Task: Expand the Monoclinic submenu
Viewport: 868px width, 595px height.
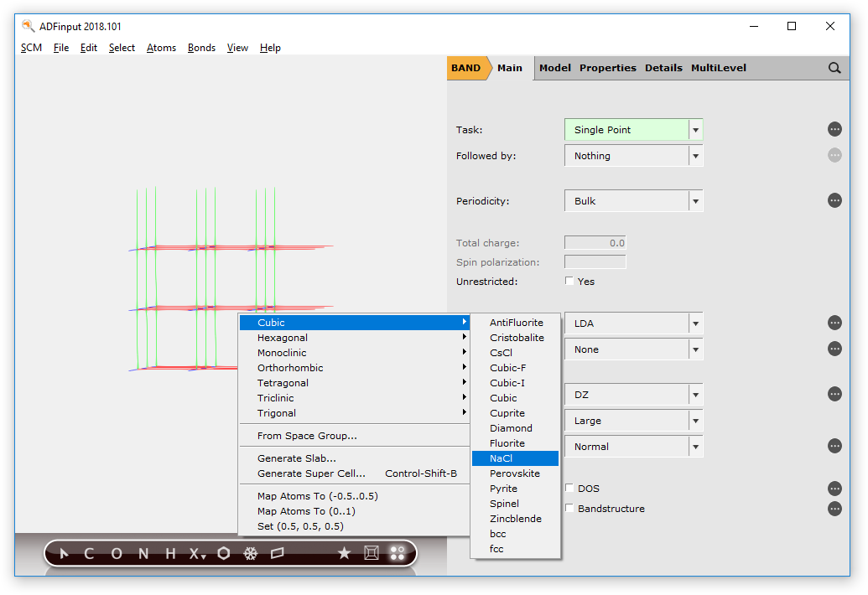Action: pyautogui.click(x=354, y=353)
